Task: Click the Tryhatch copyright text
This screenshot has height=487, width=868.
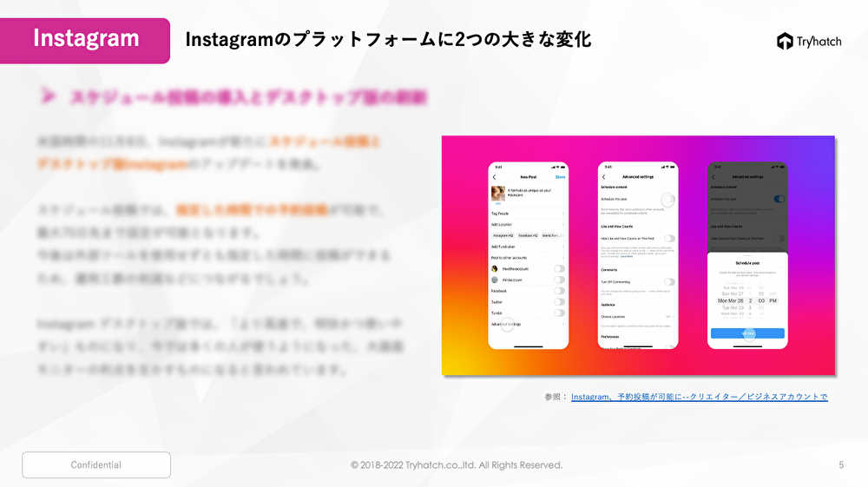Action: [457, 465]
